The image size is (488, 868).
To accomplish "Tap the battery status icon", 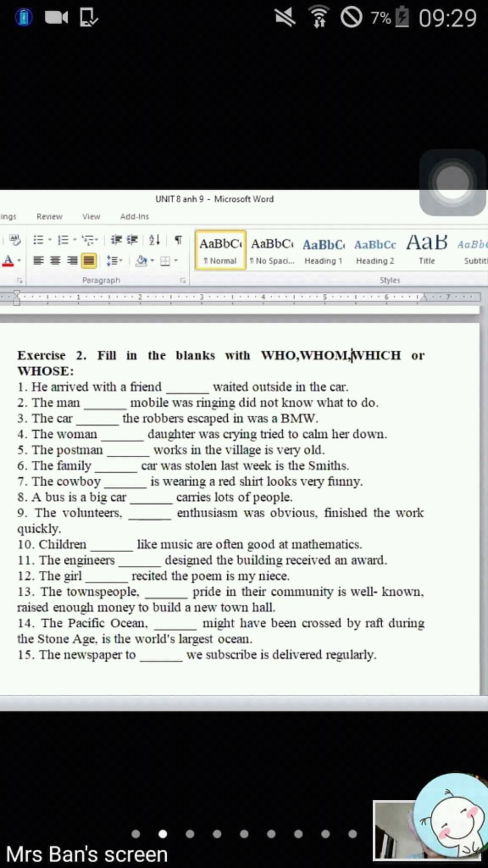I will click(x=402, y=17).
